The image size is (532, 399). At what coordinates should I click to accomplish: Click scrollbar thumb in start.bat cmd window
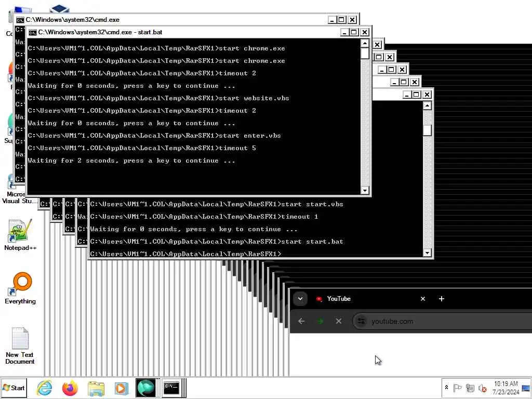365,54
